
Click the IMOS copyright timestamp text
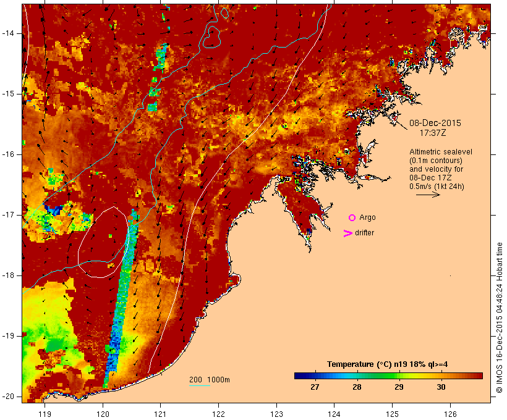coord(499,318)
